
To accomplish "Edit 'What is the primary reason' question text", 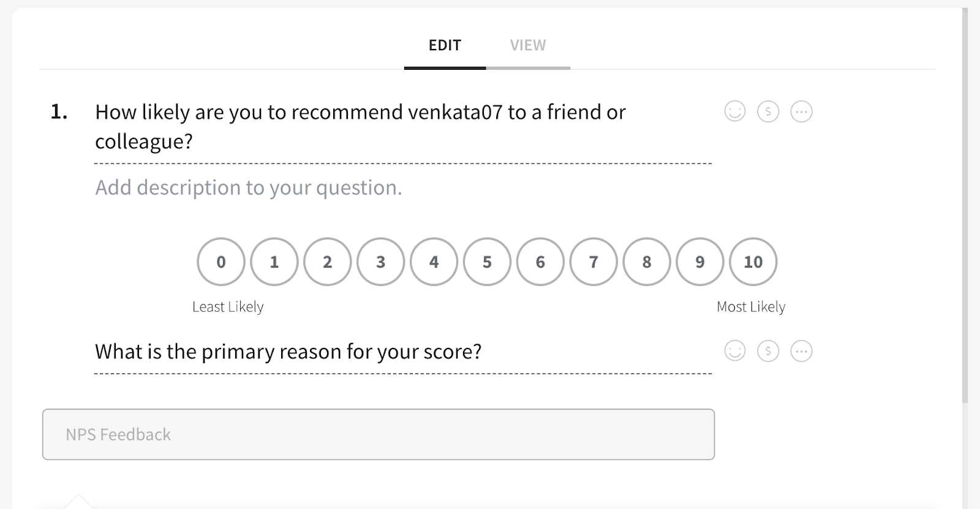I will (288, 352).
